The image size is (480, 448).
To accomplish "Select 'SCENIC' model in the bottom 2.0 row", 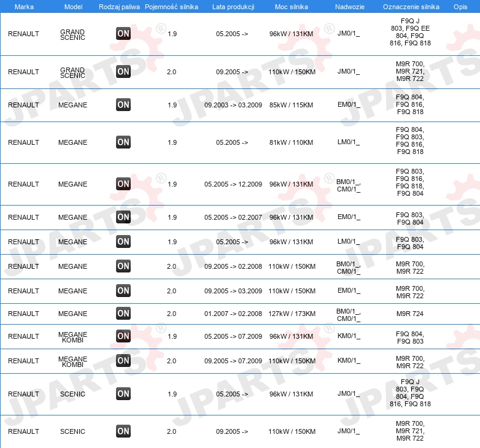I will [x=72, y=431].
